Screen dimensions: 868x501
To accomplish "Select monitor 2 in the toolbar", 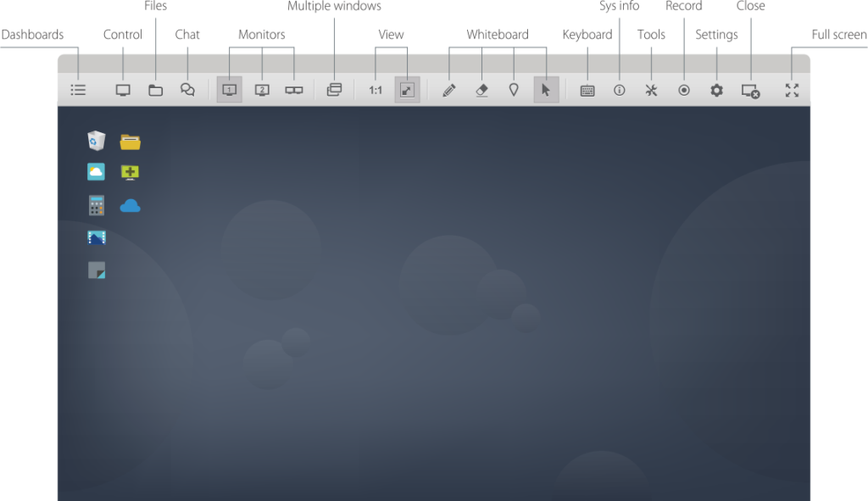I will [x=262, y=90].
